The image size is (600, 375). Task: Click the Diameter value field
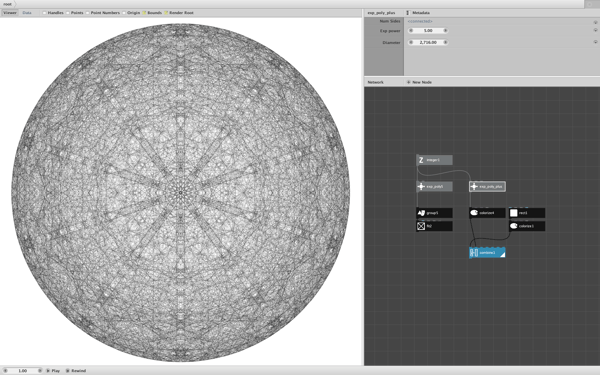pos(428,42)
